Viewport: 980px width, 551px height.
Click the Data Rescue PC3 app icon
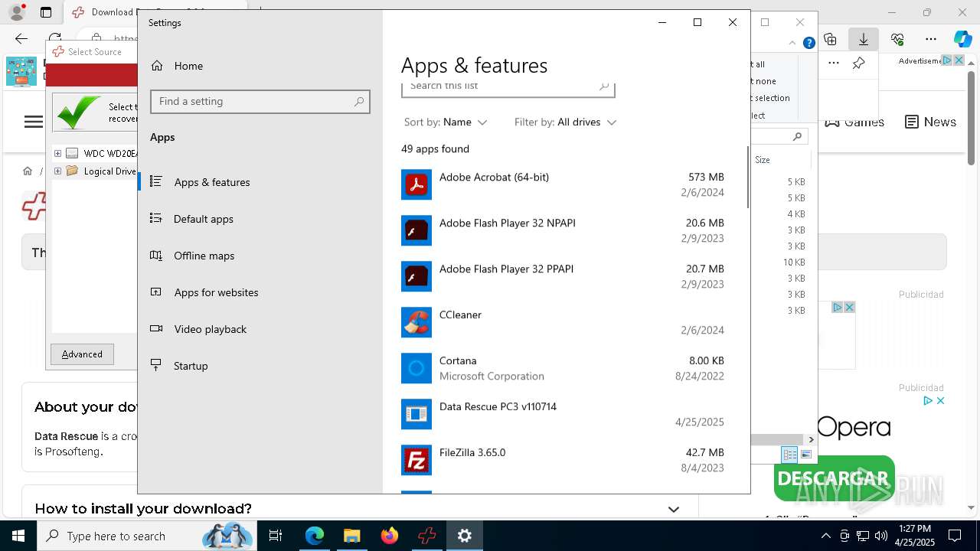click(416, 414)
